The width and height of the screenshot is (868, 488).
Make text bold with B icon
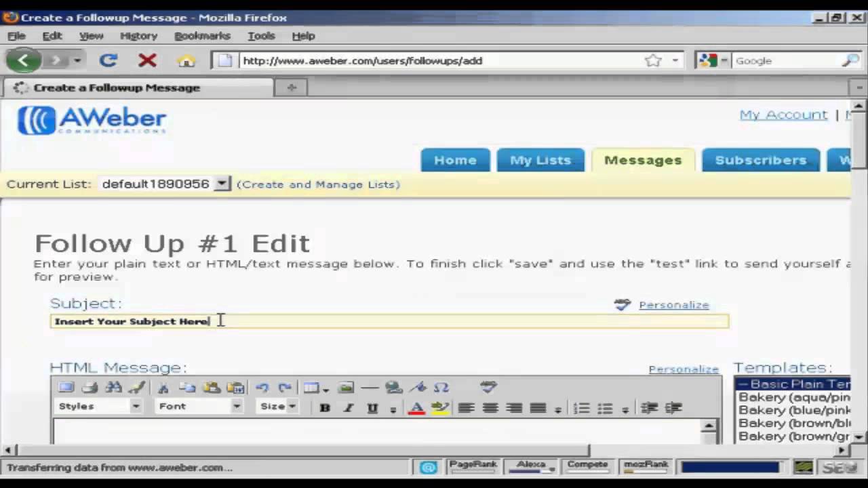click(x=325, y=407)
